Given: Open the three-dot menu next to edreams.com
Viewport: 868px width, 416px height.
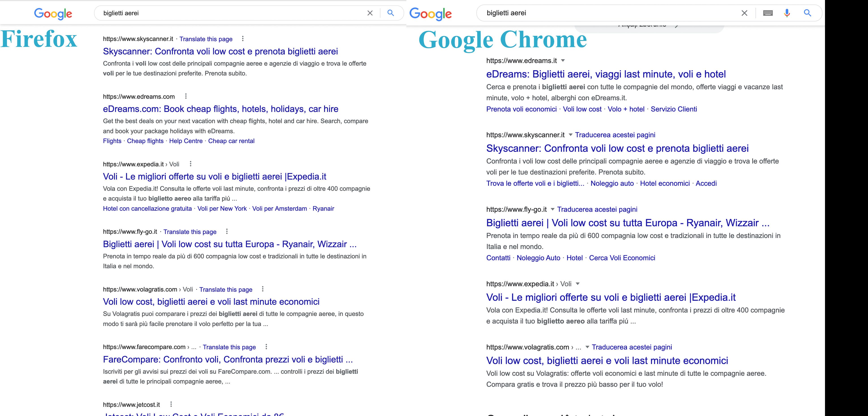Looking at the screenshot, I should click(x=186, y=96).
